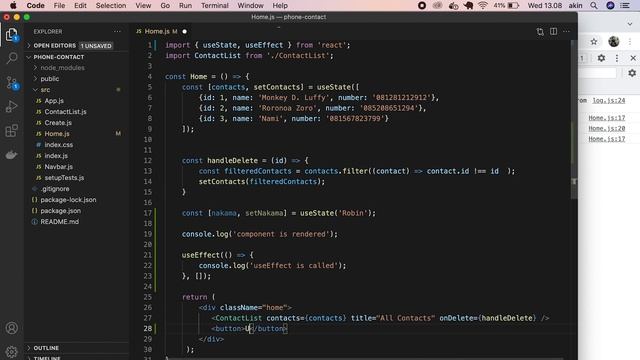Viewport: 640px width, 360px height.
Task: Open the Accounts menu icon
Action: pos(12,328)
